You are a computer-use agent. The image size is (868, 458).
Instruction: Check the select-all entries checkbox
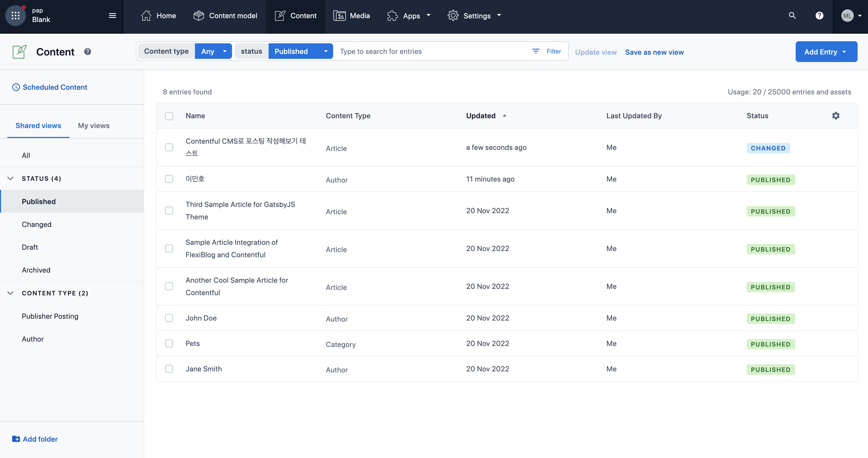pyautogui.click(x=169, y=116)
